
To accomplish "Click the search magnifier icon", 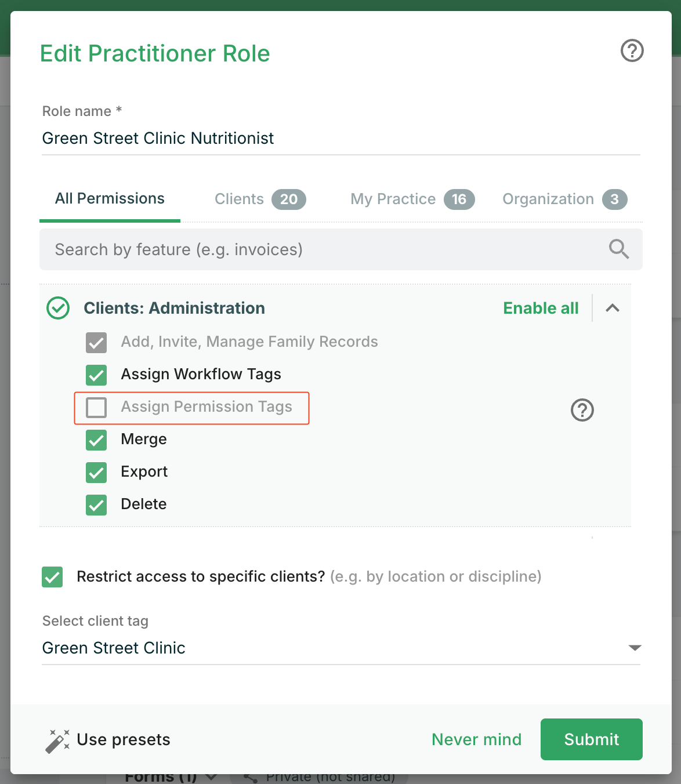I will [618, 249].
